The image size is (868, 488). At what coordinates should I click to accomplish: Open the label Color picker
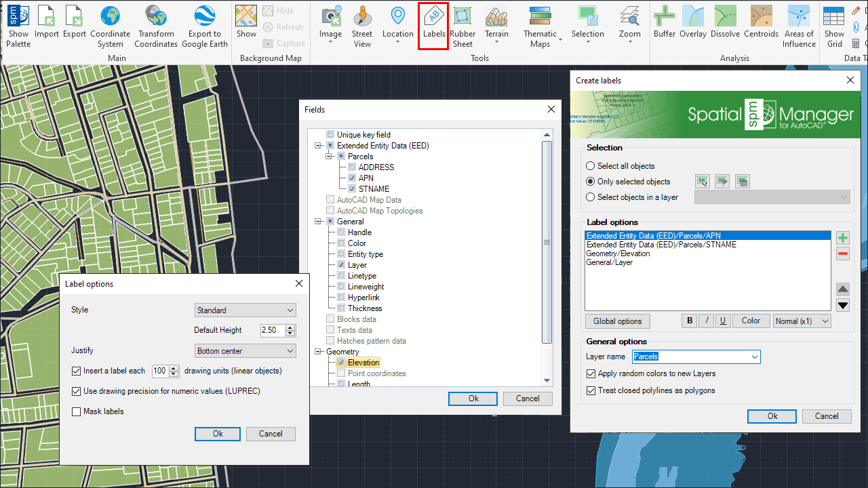tap(751, 321)
